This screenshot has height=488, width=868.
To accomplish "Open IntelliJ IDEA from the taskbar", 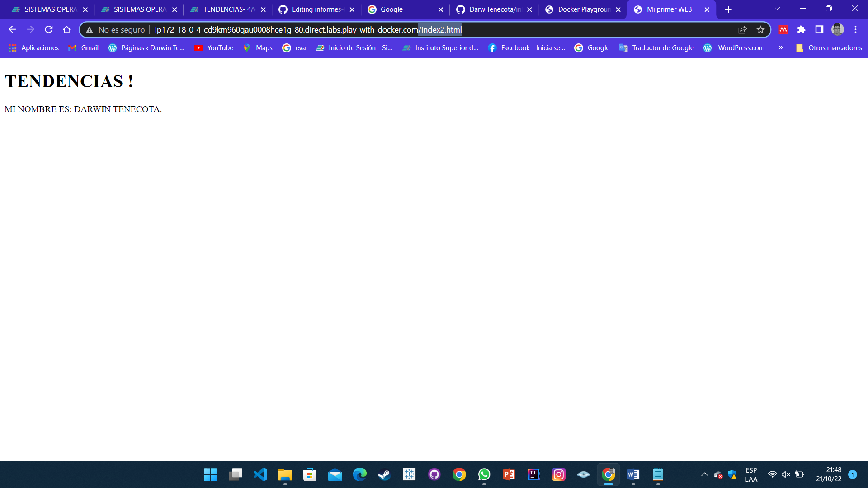I will (x=533, y=474).
